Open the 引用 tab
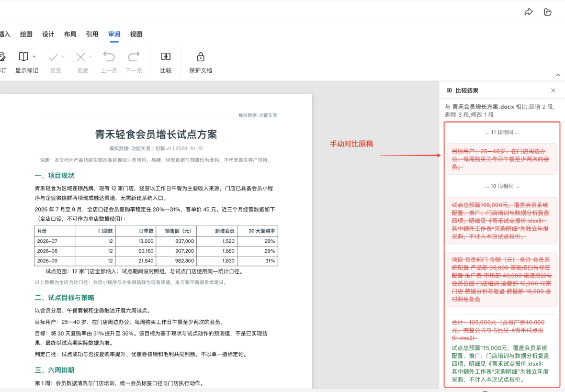Viewport: 565px width, 392px height. click(92, 34)
